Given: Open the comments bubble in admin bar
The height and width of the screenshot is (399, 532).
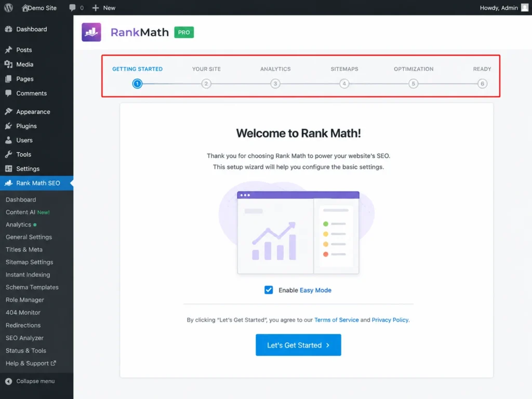Looking at the screenshot, I should coord(72,7).
